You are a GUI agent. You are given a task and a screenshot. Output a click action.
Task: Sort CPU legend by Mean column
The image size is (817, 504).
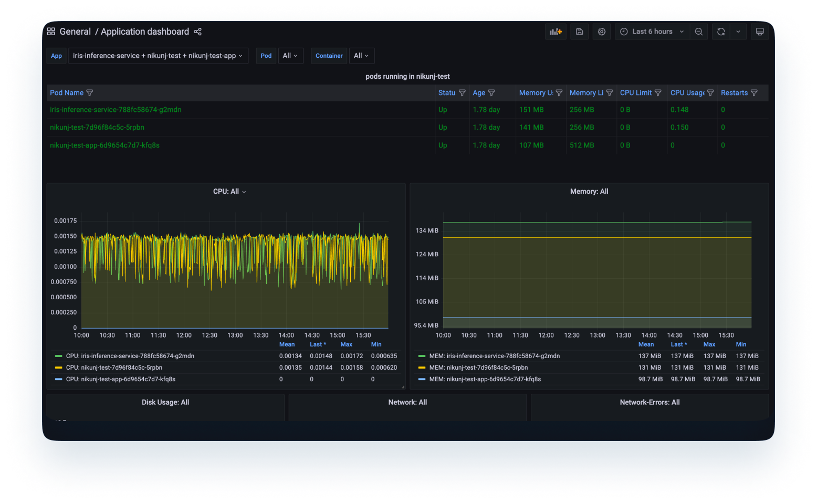coord(287,344)
